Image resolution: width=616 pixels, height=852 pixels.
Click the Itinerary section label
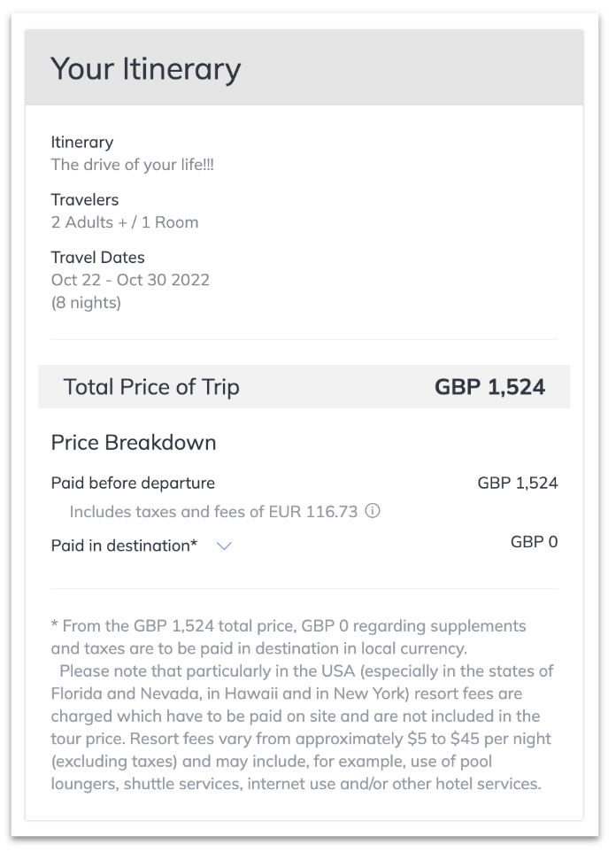pyautogui.click(x=82, y=143)
